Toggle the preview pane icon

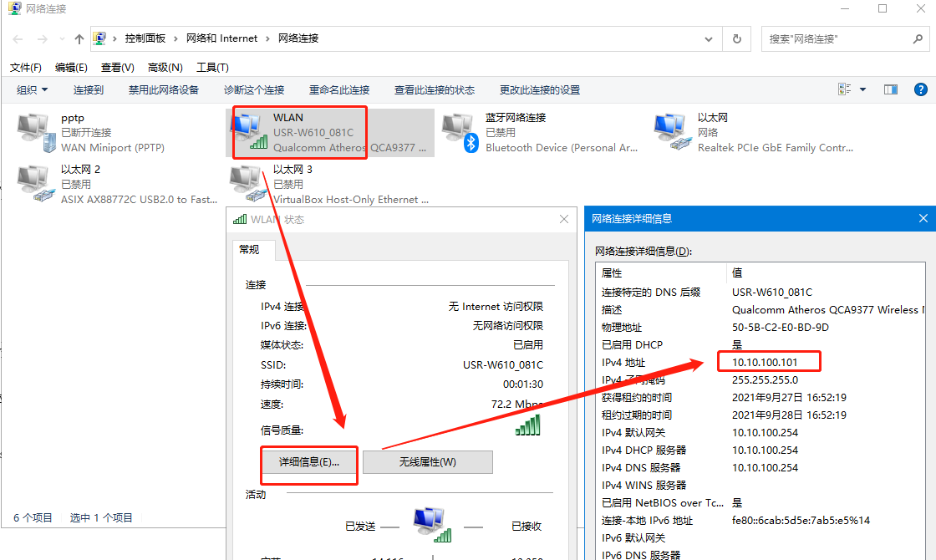(x=891, y=89)
